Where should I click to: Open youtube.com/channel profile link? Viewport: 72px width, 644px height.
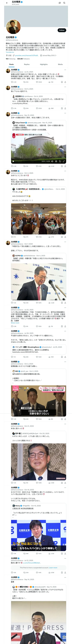pyautogui.click(x=27, y=55)
